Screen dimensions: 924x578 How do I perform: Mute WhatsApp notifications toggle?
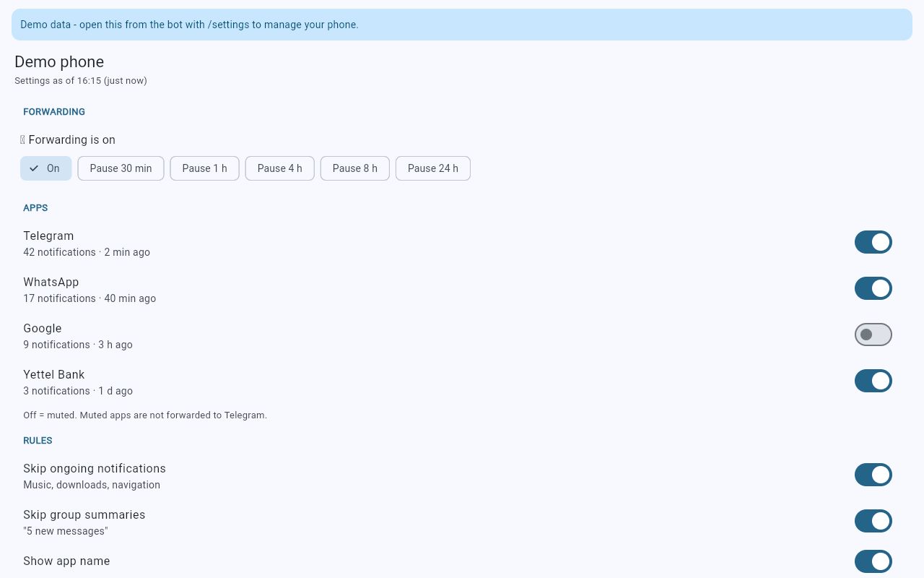(x=873, y=288)
